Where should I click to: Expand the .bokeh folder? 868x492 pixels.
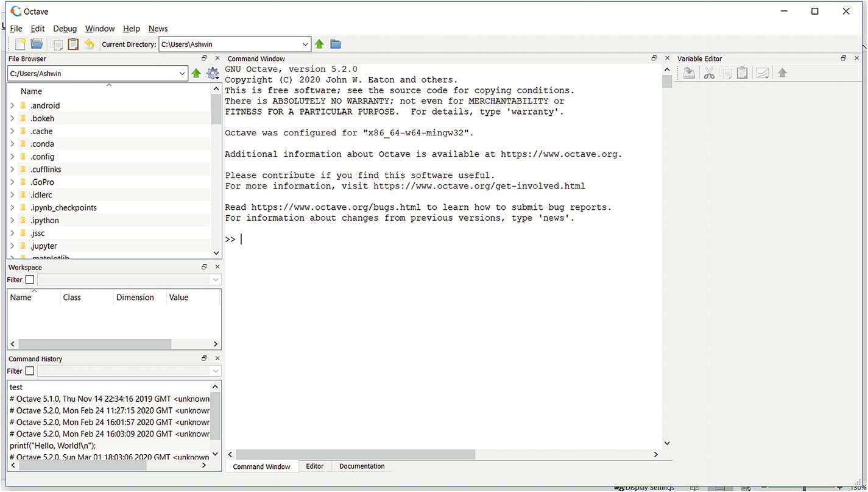(x=12, y=118)
